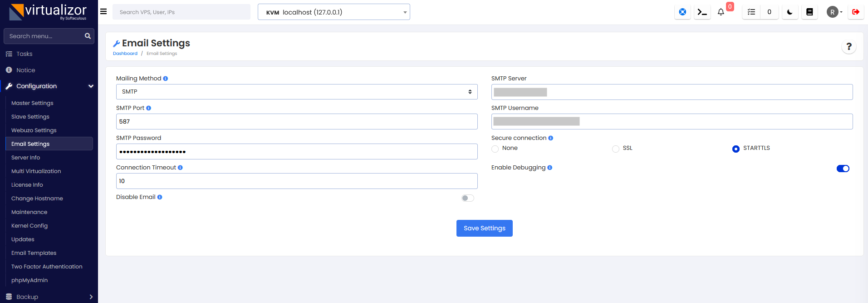Choose None for secure connection
This screenshot has height=303, width=868.
pyautogui.click(x=495, y=149)
